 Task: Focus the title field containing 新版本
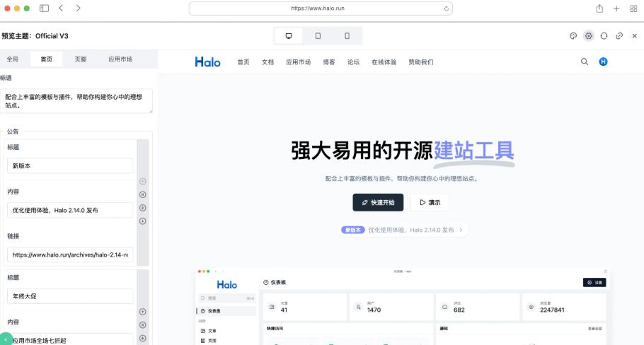tap(70, 165)
